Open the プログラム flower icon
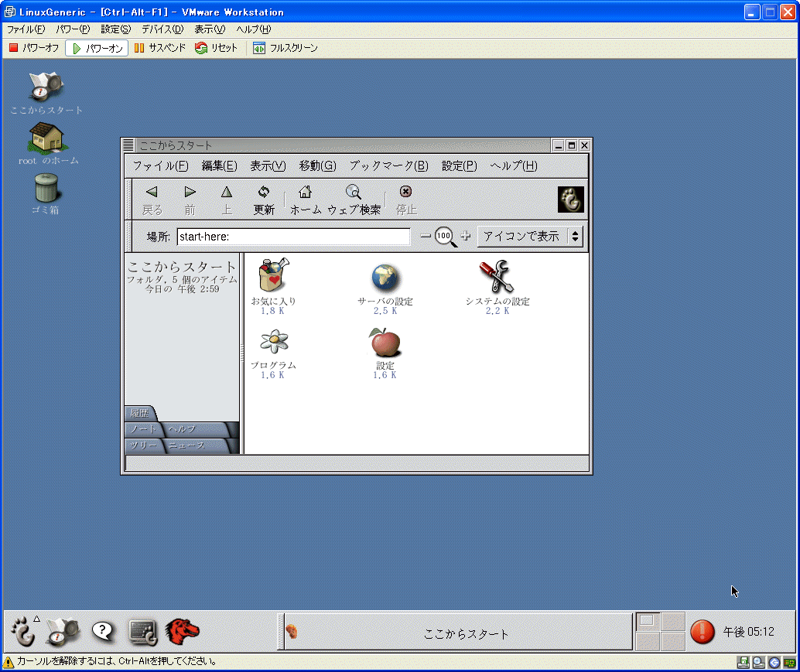 pyautogui.click(x=273, y=341)
